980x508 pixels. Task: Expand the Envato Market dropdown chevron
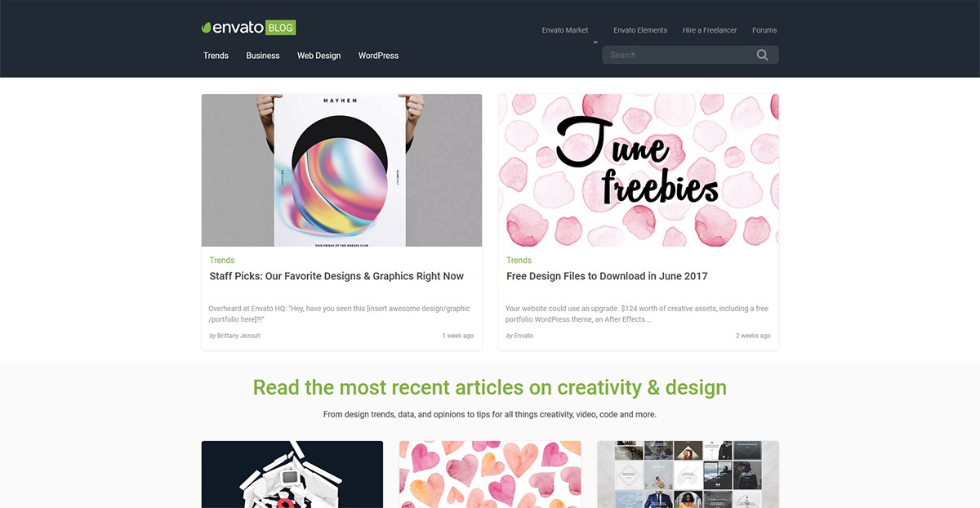[x=595, y=42]
